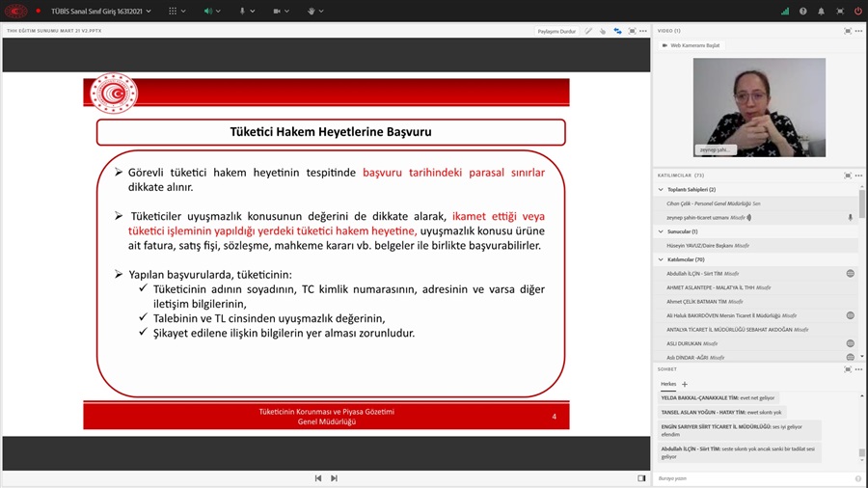This screenshot has height=488, width=868.
Task: Open Sohbet pod three-dot options
Action: [x=858, y=369]
